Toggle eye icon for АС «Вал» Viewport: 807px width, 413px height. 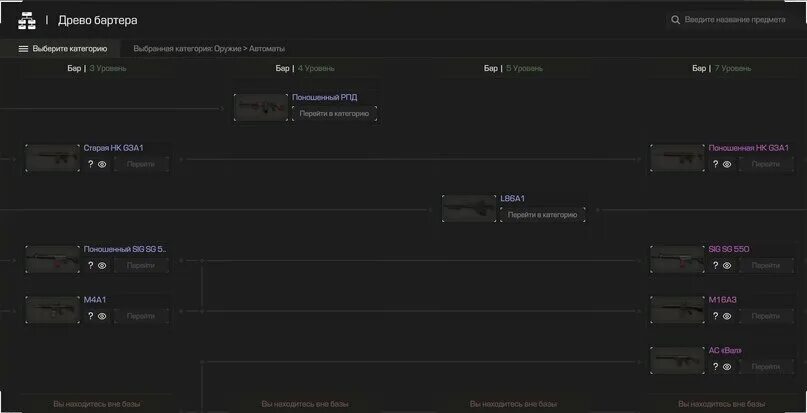(x=727, y=367)
